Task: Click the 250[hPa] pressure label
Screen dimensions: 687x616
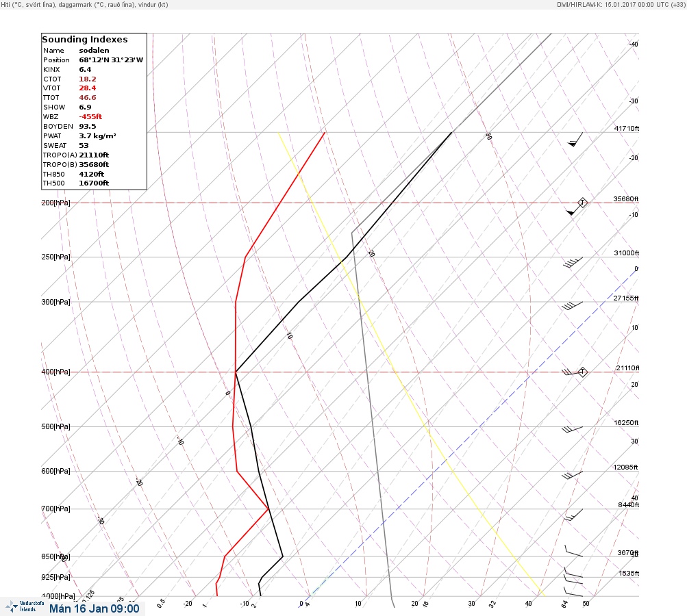Action: [x=55, y=257]
